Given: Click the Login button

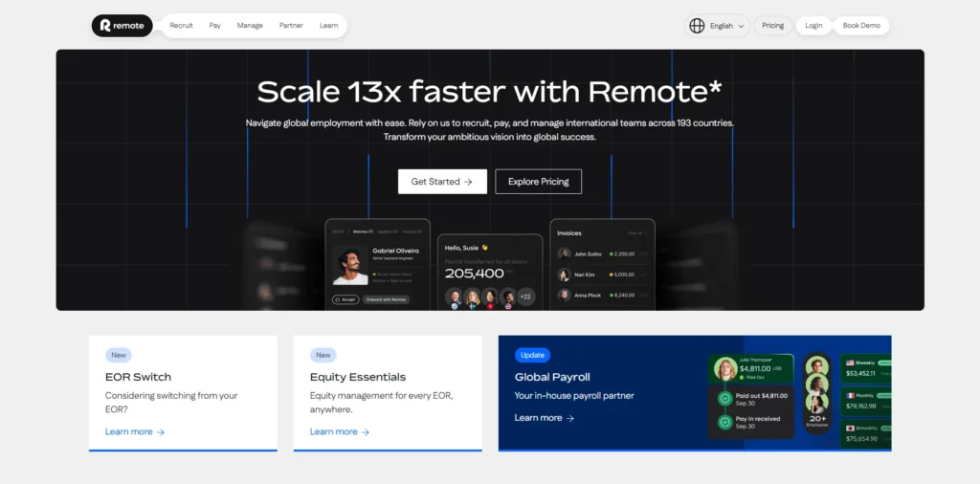Looking at the screenshot, I should 813,26.
